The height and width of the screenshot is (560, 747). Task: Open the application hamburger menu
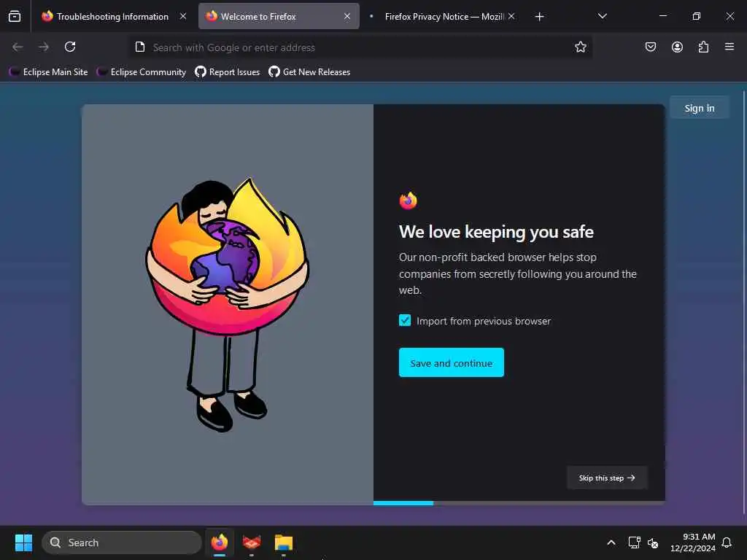tap(729, 47)
